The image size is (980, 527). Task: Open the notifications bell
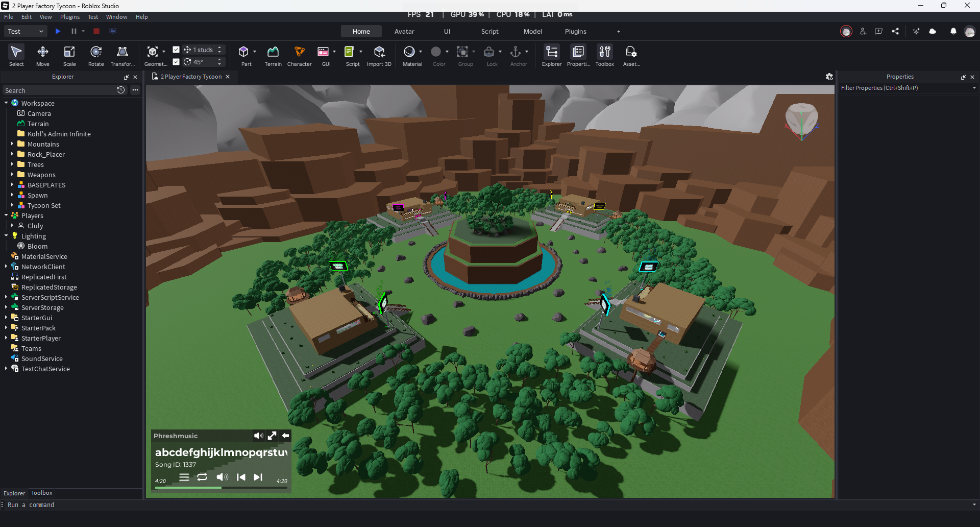click(x=953, y=31)
